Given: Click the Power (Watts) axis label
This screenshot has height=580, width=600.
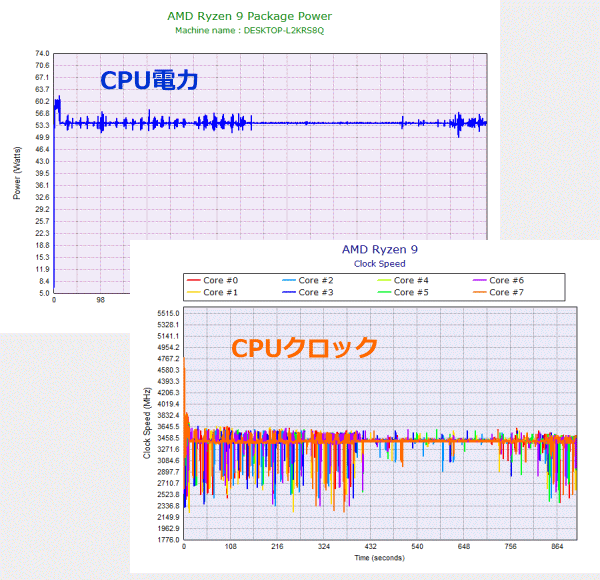Looking at the screenshot, I should click(x=17, y=173).
